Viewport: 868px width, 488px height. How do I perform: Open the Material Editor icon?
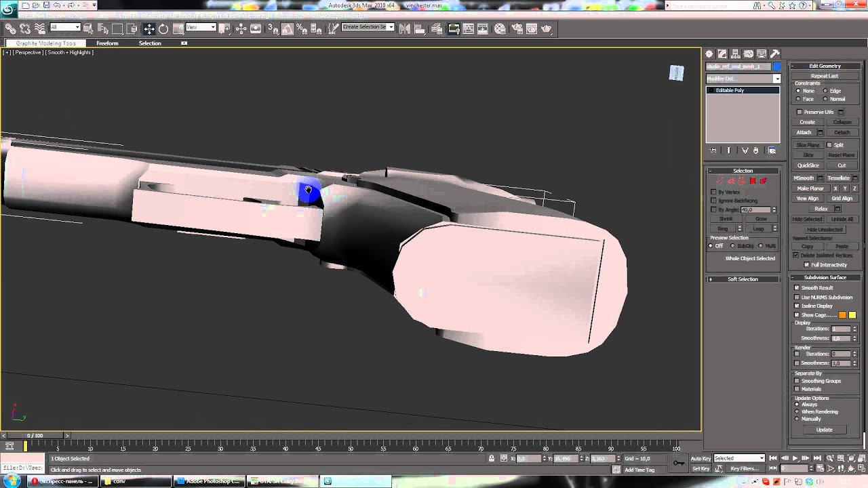pyautogui.click(x=500, y=28)
